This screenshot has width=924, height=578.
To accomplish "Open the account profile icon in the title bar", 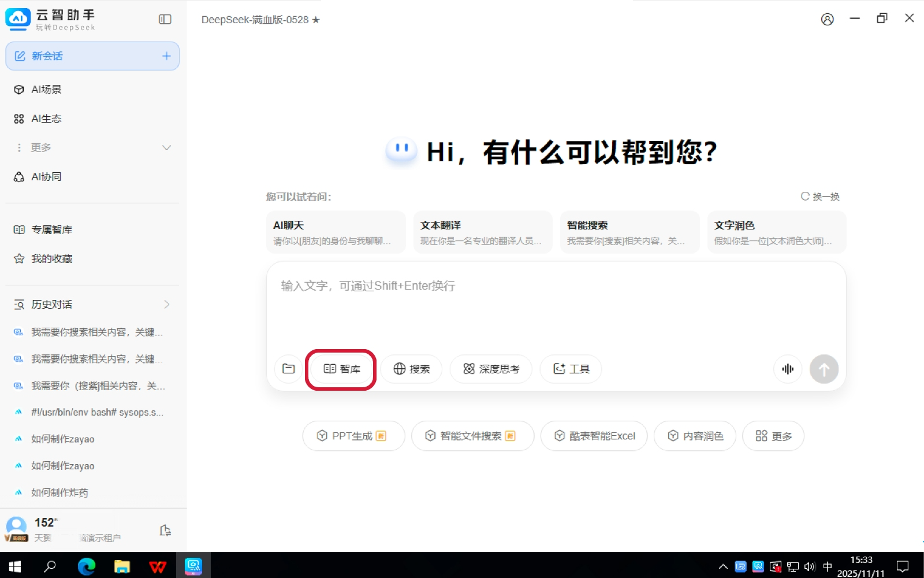I will (828, 19).
